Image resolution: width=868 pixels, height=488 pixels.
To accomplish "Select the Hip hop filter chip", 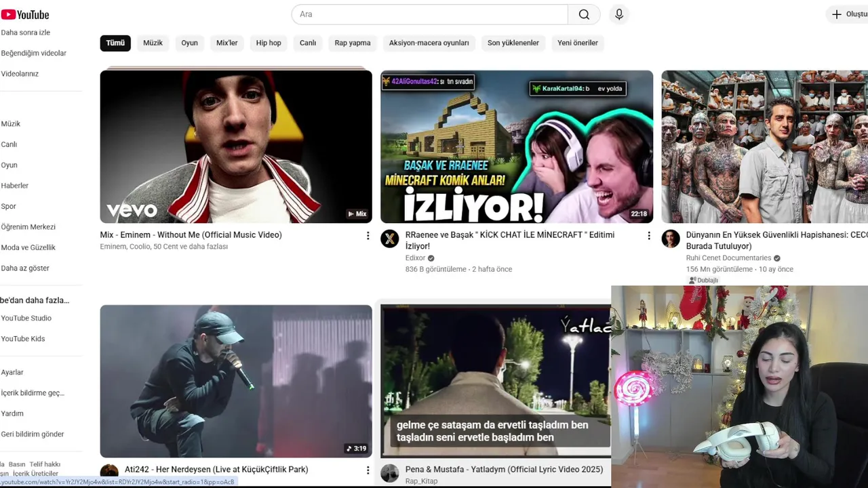I will tap(269, 43).
